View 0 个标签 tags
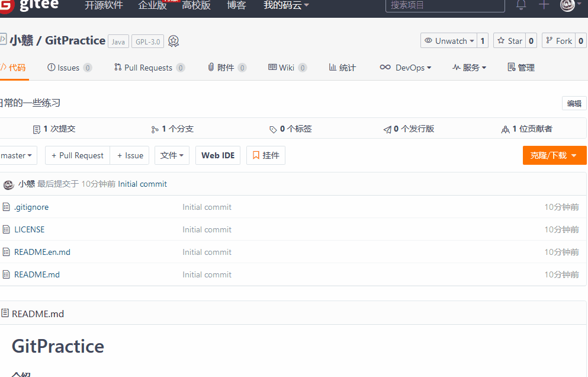Viewport: 588px width, 377px height. click(x=291, y=129)
